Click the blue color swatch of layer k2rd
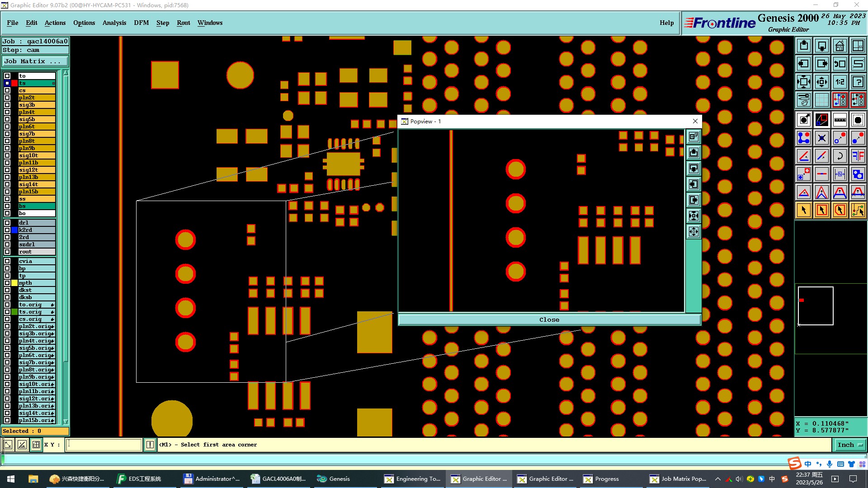Image resolution: width=868 pixels, height=488 pixels. [x=14, y=230]
